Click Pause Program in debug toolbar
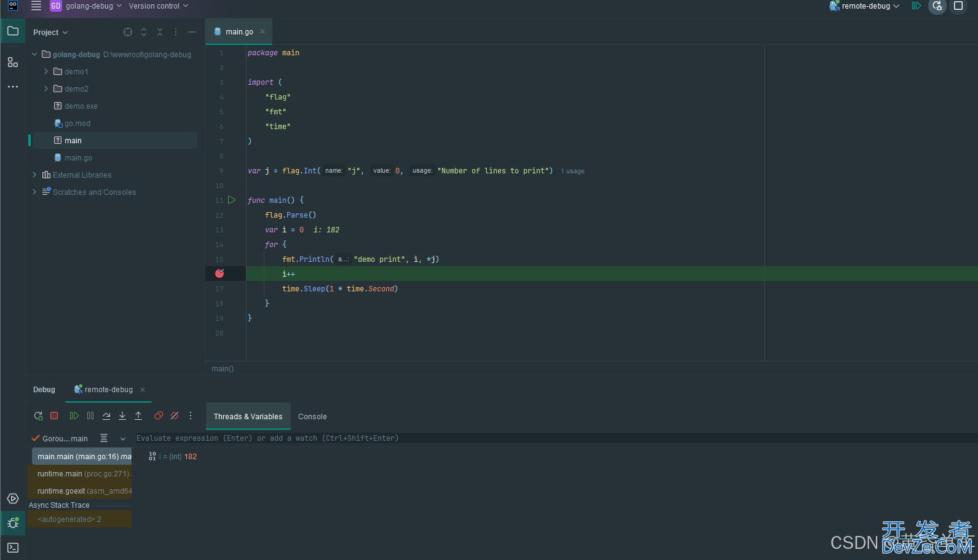 (x=90, y=416)
